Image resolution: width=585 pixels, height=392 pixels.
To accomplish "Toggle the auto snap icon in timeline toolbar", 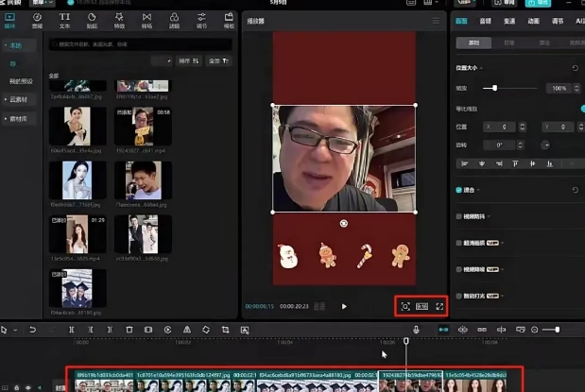I will pos(463,330).
